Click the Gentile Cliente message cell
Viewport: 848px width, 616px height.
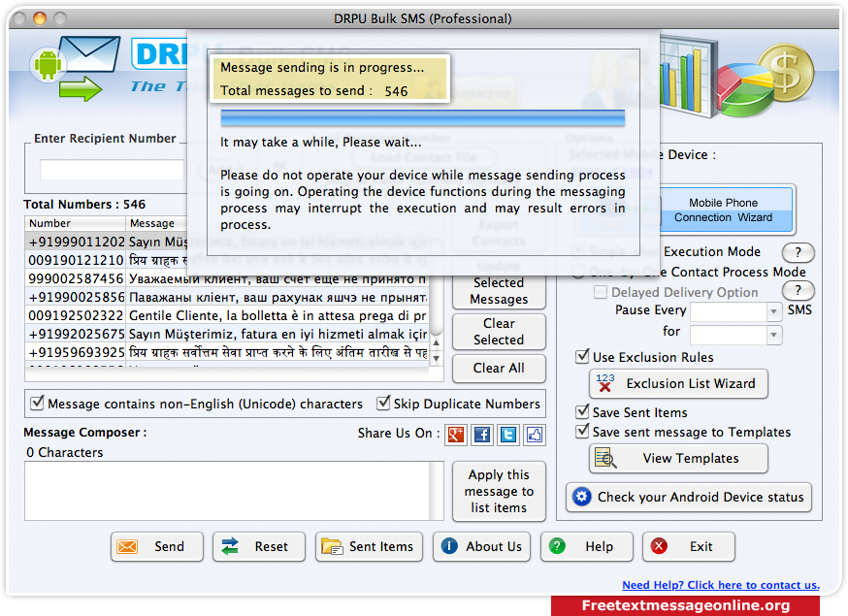point(277,315)
